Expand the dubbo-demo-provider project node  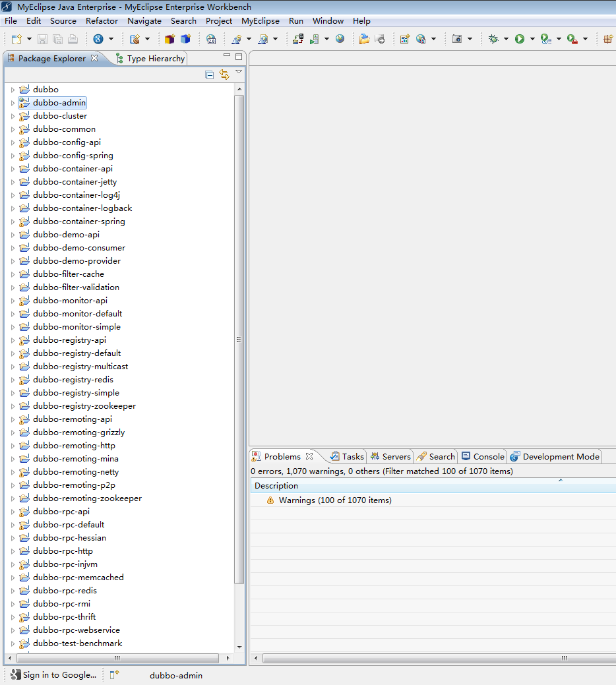[x=13, y=261]
